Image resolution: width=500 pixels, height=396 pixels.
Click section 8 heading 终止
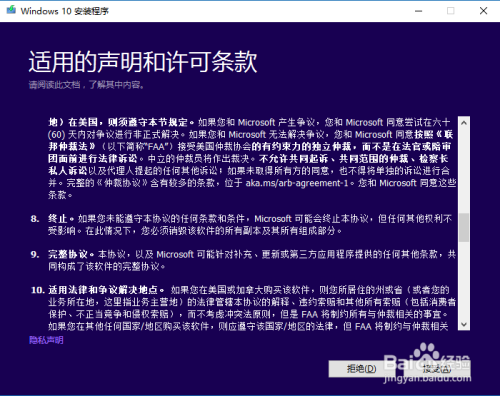[x=58, y=219]
